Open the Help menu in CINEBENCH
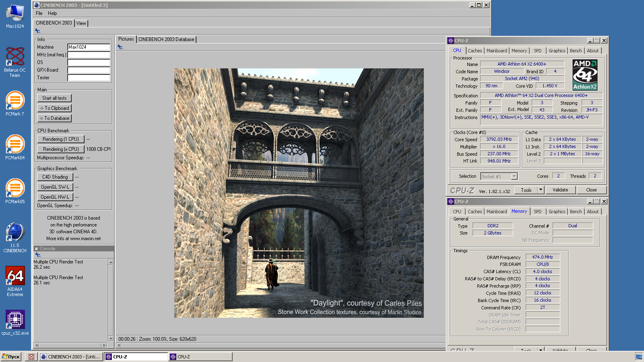The image size is (644, 362). [52, 13]
